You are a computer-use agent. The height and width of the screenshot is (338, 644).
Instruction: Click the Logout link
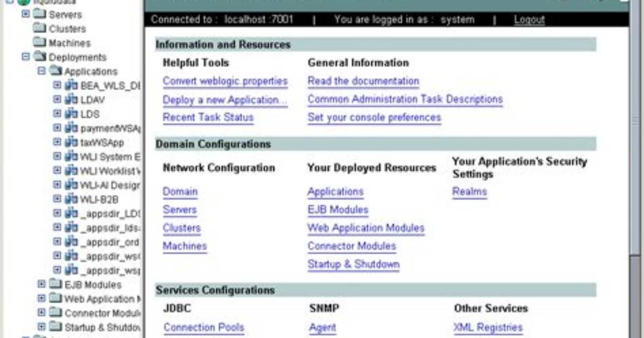coord(529,20)
